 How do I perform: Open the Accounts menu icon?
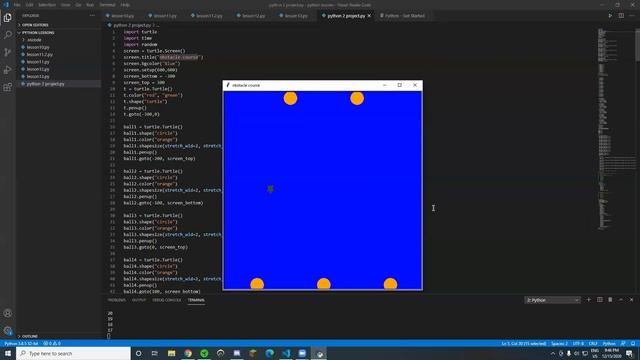(8, 313)
